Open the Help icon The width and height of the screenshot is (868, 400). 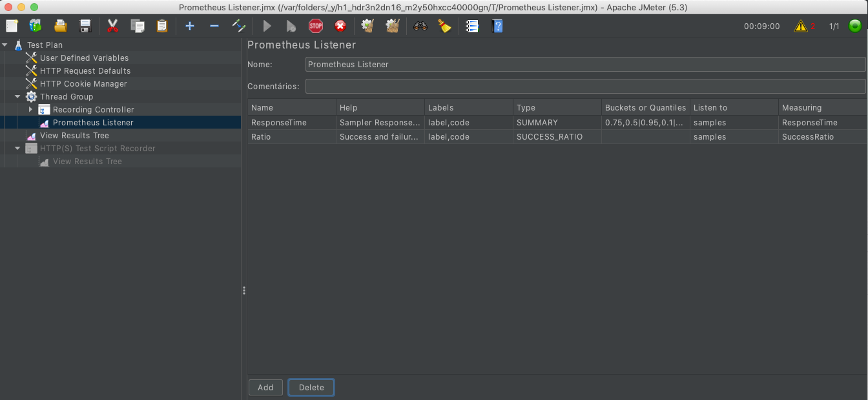coord(497,26)
